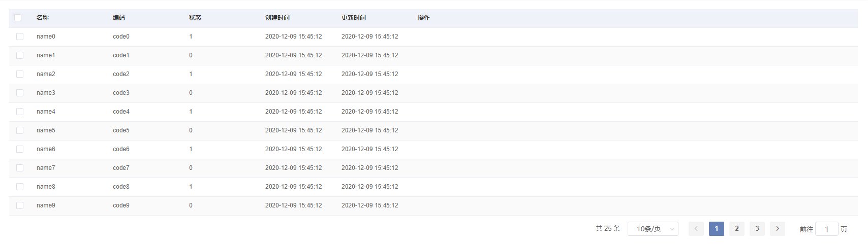
Task: Click the next page arrow icon
Action: [777, 229]
